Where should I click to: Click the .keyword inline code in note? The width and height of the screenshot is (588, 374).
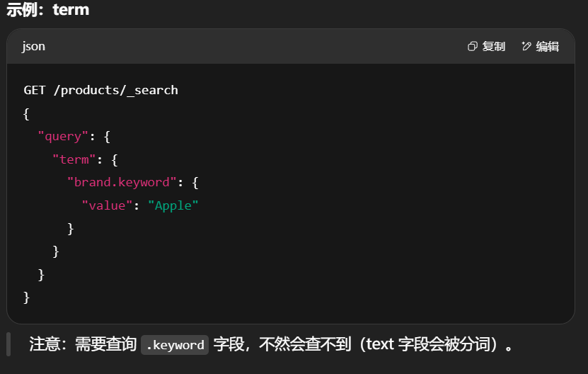pyautogui.click(x=175, y=346)
